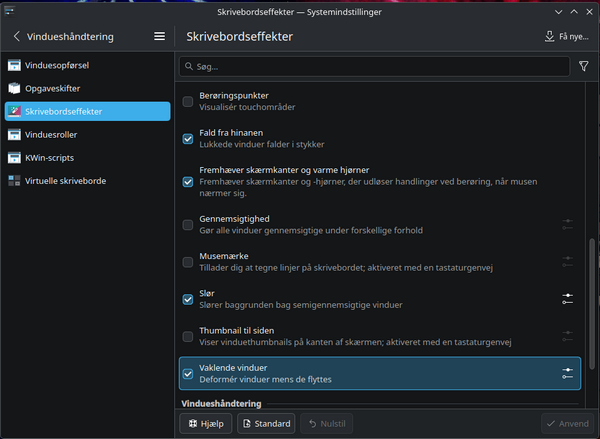
Task: Enable the Gennemsigtighed checkbox
Action: [x=188, y=225]
